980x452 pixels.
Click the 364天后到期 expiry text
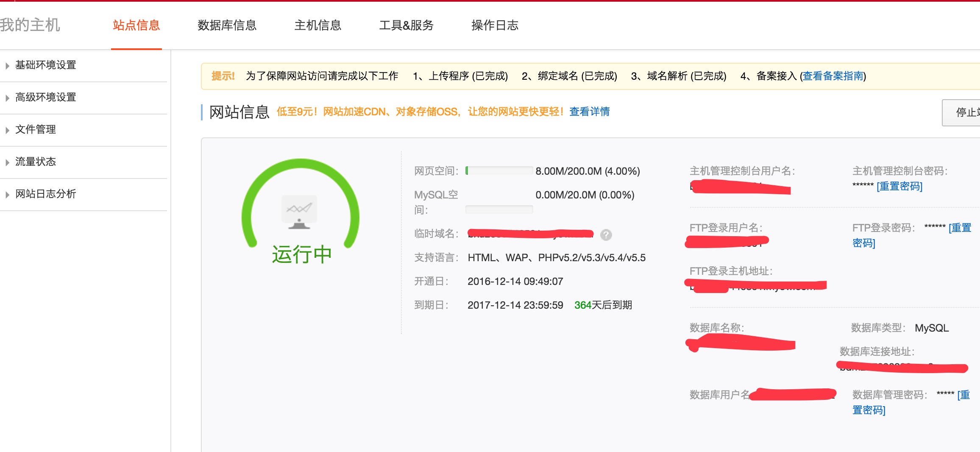click(603, 305)
